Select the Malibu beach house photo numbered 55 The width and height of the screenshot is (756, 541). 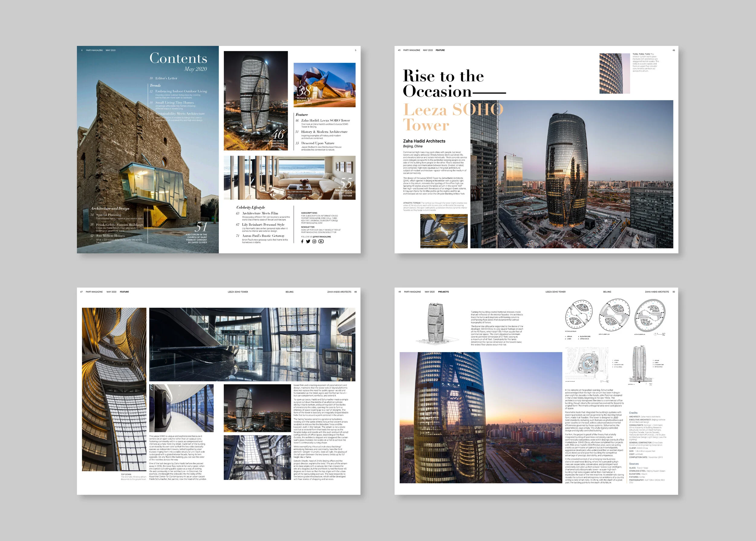[x=290, y=178]
